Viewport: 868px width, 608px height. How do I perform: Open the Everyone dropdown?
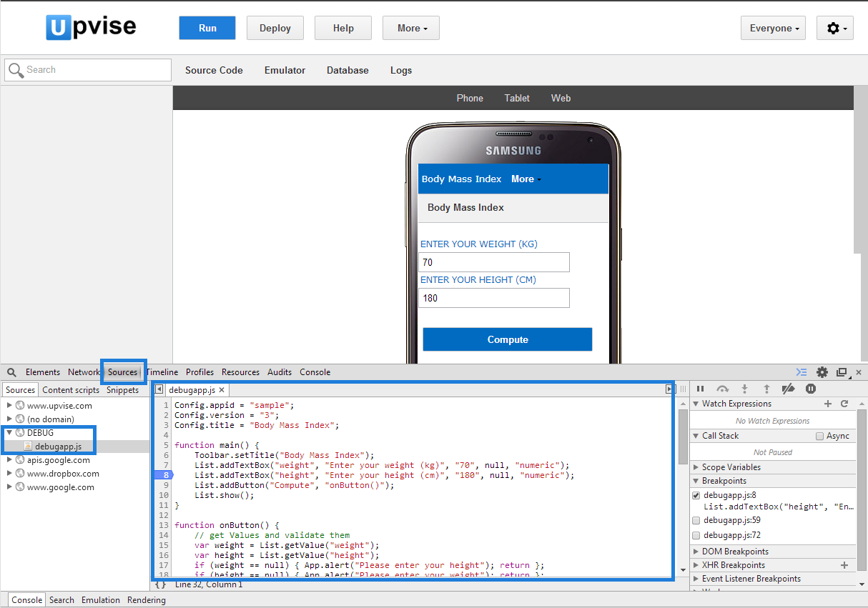(774, 29)
